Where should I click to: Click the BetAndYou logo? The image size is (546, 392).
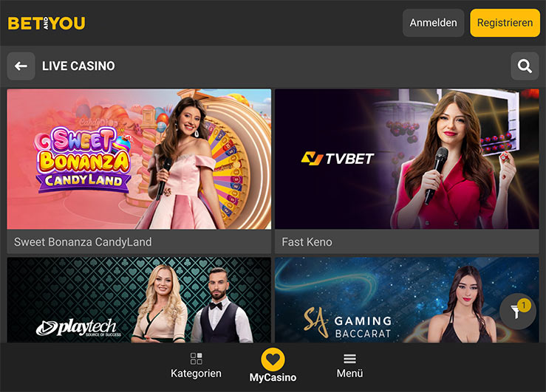pos(47,24)
